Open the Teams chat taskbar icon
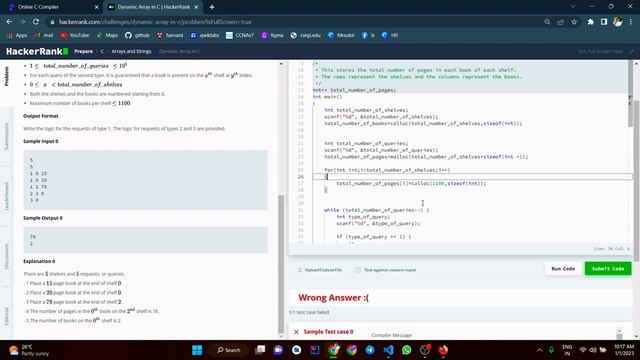The height and width of the screenshot is (360, 640). point(278,350)
